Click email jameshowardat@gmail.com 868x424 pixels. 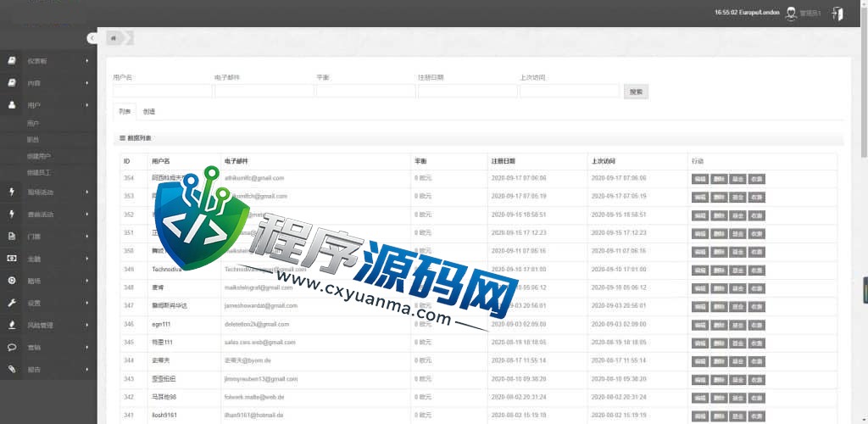click(x=261, y=305)
